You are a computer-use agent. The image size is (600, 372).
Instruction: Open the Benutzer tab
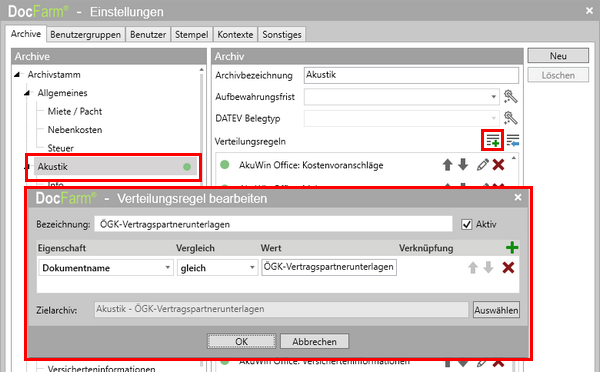[148, 34]
